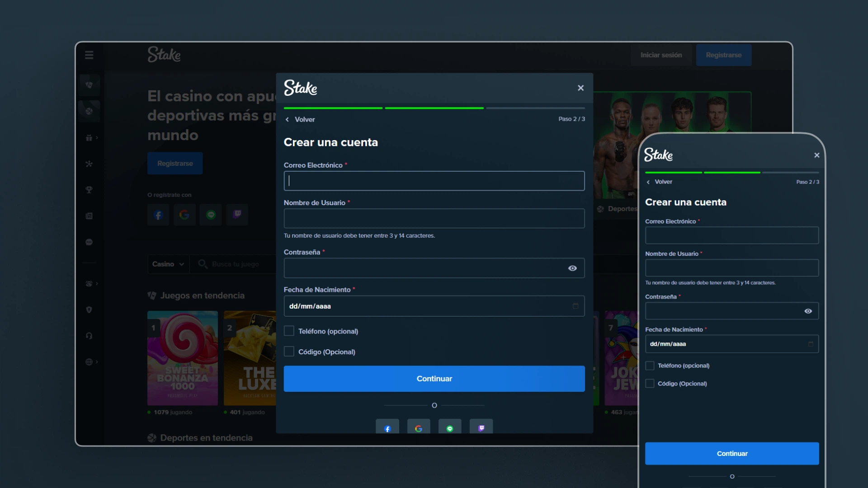Click the Registrarse button below the hero headline
868x488 pixels.
pyautogui.click(x=175, y=164)
